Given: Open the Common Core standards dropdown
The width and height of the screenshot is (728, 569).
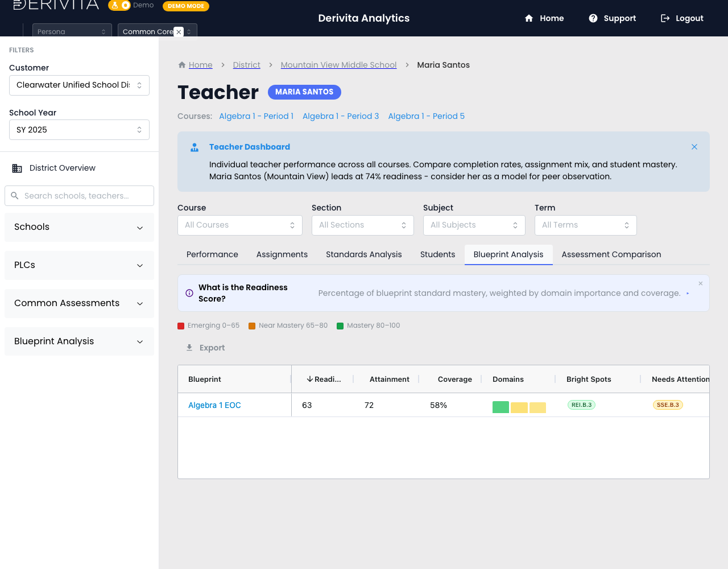Looking at the screenshot, I should [158, 31].
